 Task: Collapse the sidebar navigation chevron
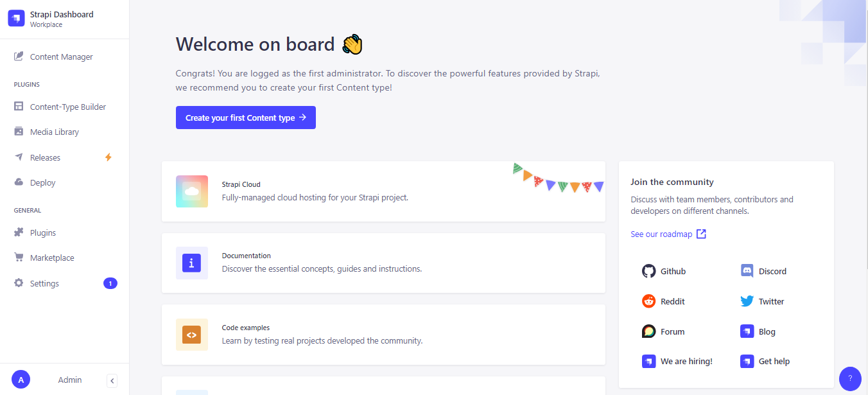click(112, 381)
